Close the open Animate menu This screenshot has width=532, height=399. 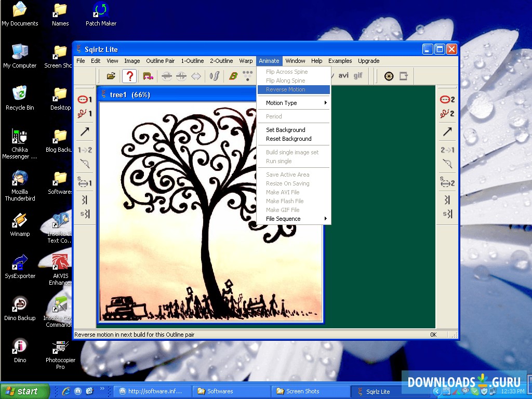[x=269, y=61]
